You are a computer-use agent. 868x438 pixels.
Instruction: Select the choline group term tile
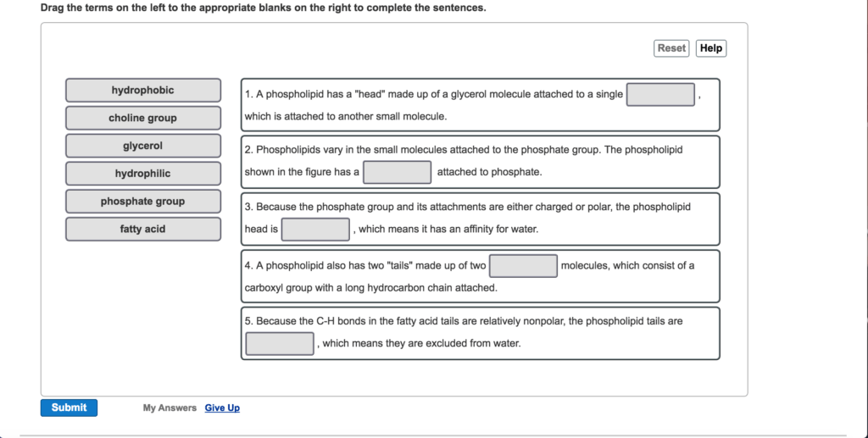coord(142,118)
